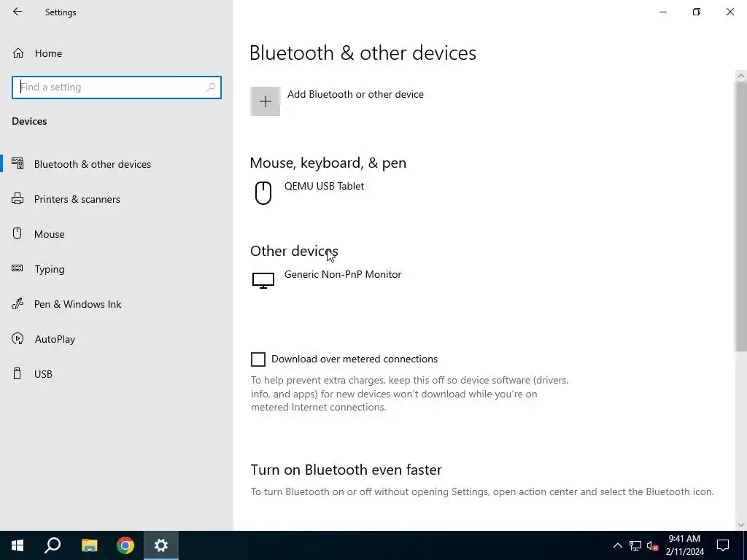Select the QEMU USB Tablet device

[324, 186]
